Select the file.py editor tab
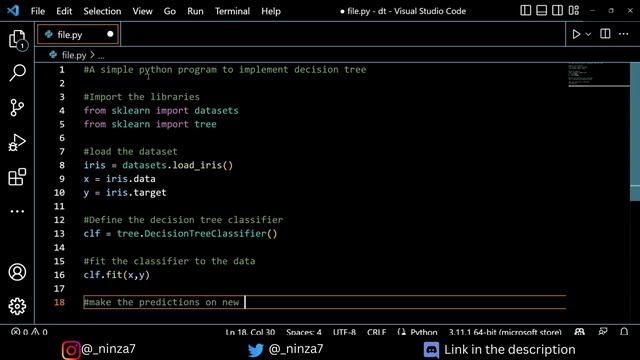Viewport: 640px width, 360px height. point(78,35)
